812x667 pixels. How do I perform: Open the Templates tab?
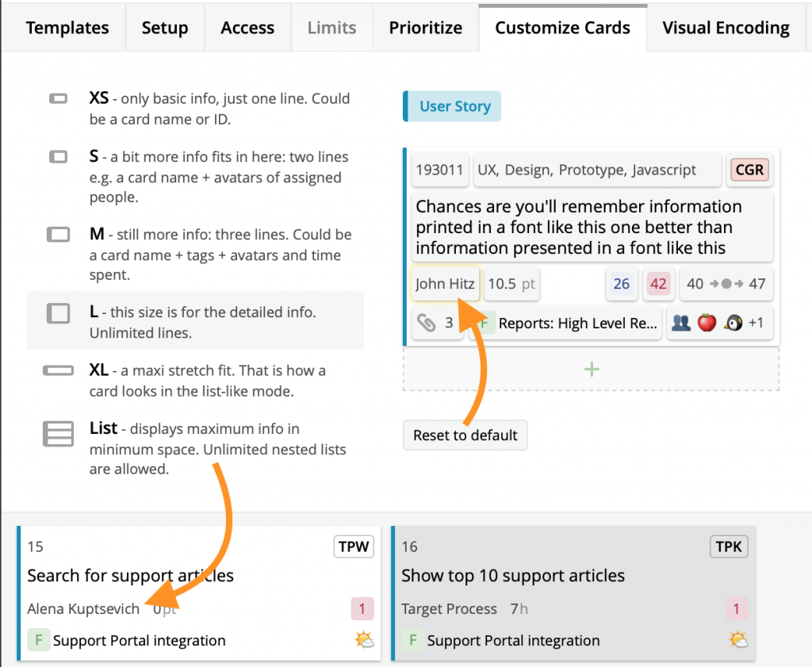point(67,28)
